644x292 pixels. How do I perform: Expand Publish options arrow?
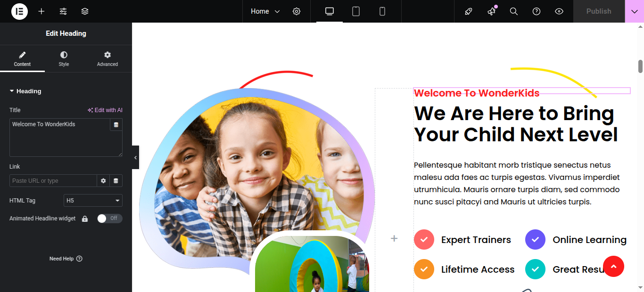point(634,11)
